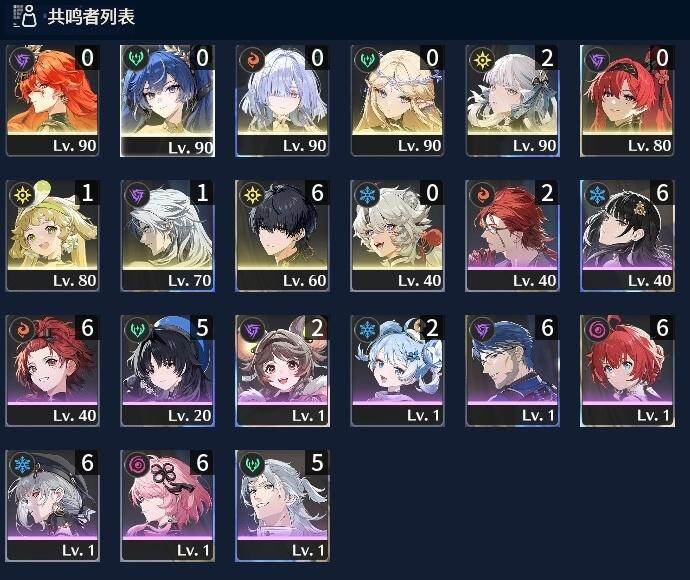Click the Glacio snowflake icon on curly white-haired Lv. 40 card
The image size is (690, 580).
pos(367,195)
